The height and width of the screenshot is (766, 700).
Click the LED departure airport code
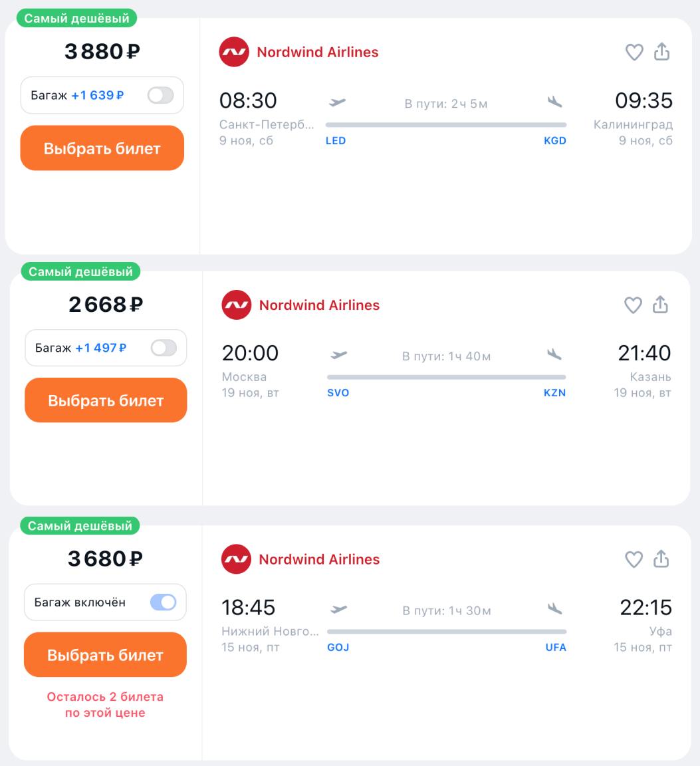336,141
